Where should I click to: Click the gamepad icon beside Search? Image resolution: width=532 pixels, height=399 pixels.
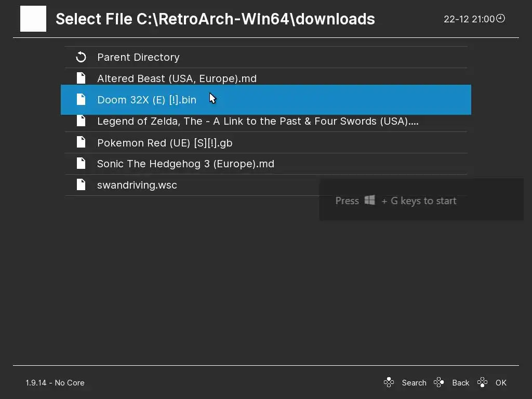click(x=389, y=383)
